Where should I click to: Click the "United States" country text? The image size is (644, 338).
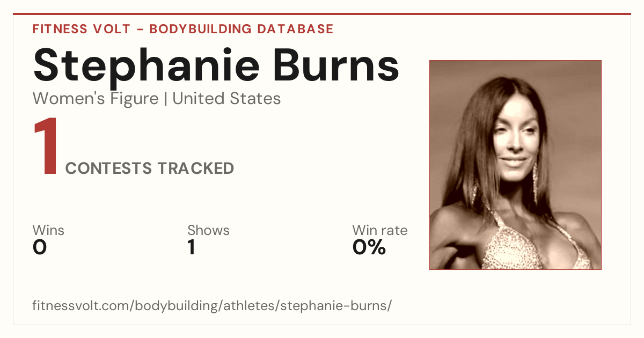point(226,99)
